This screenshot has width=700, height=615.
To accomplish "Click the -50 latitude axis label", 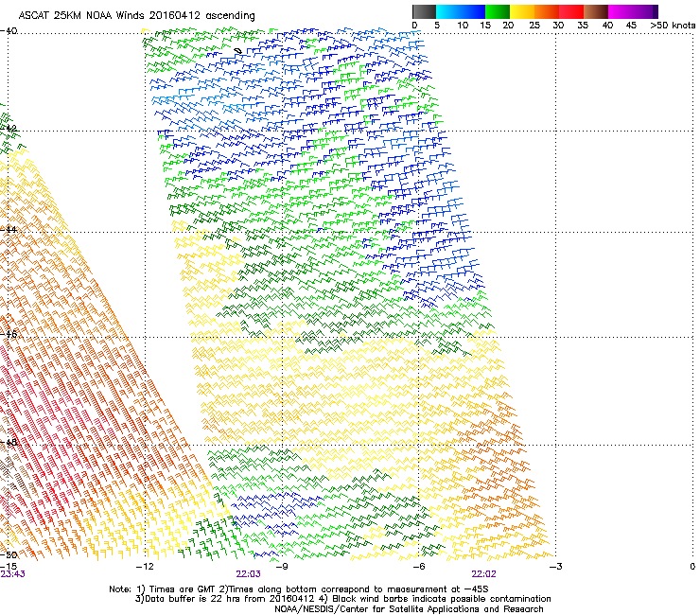I will coord(9,554).
